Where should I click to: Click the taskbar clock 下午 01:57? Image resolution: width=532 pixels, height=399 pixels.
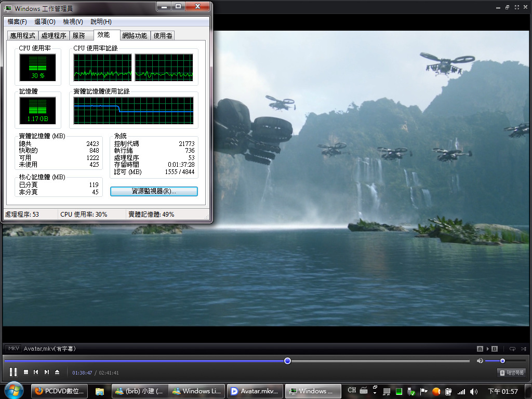point(502,392)
